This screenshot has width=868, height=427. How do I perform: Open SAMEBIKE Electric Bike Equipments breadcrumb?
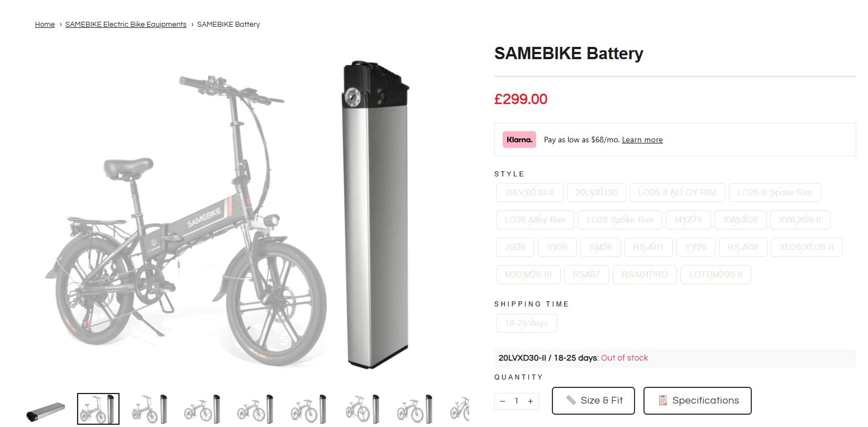point(126,25)
